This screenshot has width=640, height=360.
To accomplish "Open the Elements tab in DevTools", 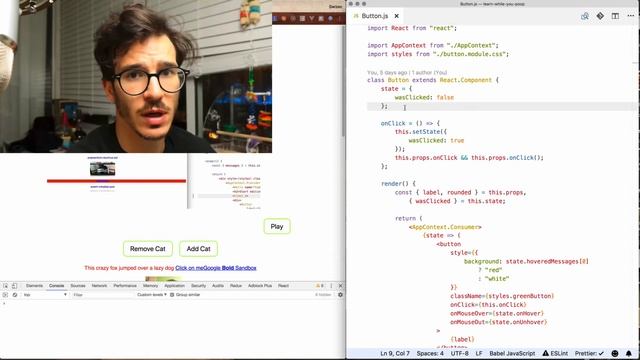I will [34, 286].
